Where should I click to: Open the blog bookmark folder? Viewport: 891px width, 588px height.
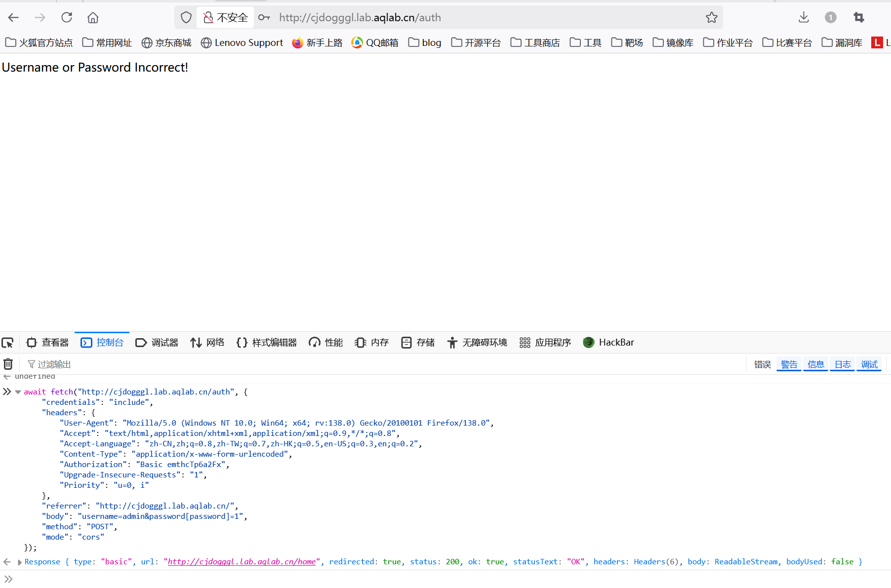pyautogui.click(x=425, y=43)
